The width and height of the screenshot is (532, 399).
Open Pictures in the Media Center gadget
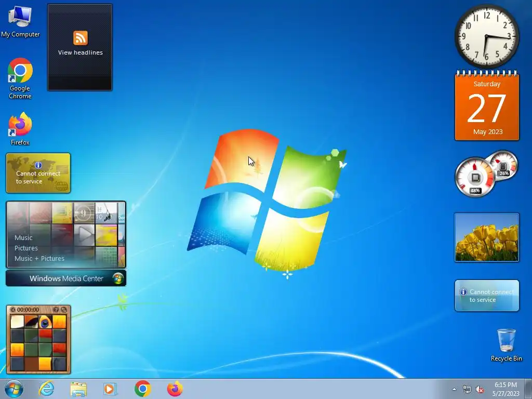(26, 248)
